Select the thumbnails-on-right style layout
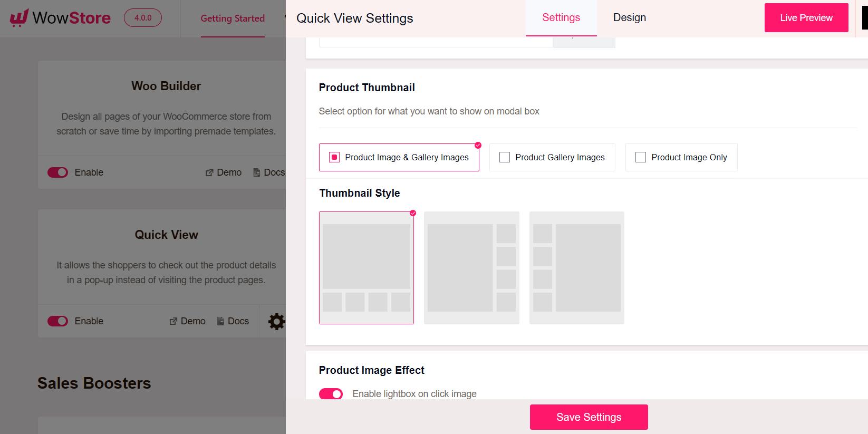 click(x=471, y=268)
